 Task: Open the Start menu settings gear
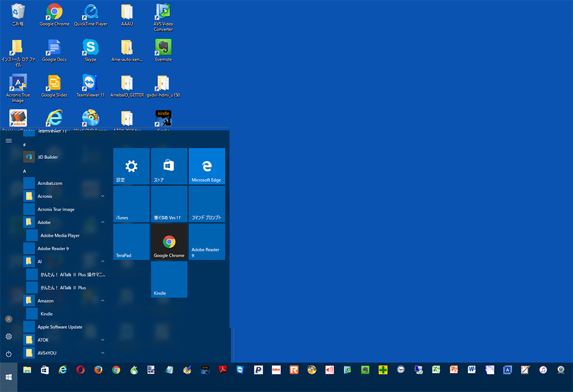pyautogui.click(x=9, y=336)
